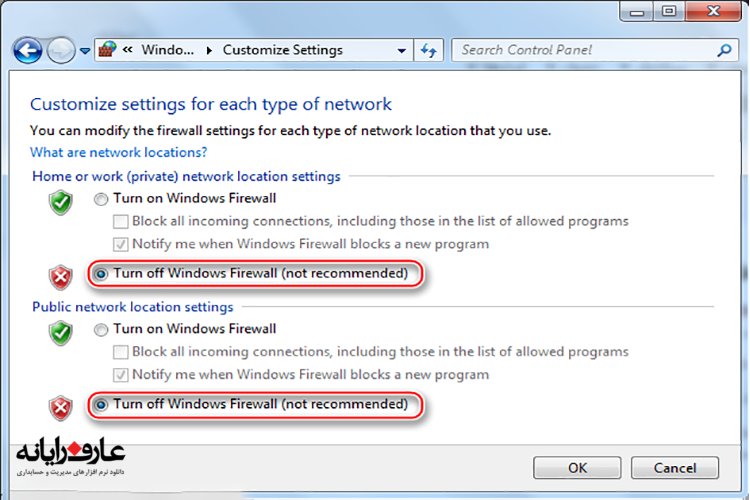Click the search magnifier icon

click(725, 49)
